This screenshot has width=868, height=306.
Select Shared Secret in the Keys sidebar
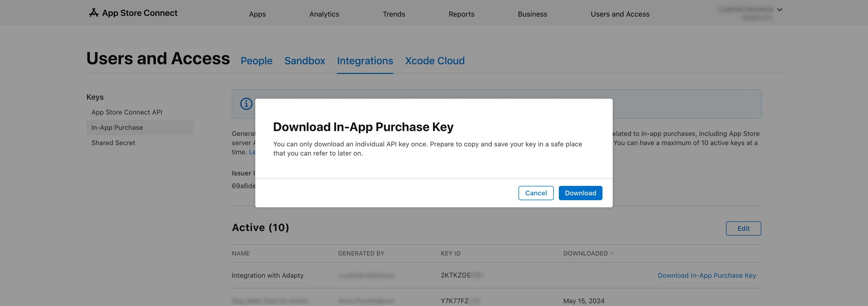113,143
